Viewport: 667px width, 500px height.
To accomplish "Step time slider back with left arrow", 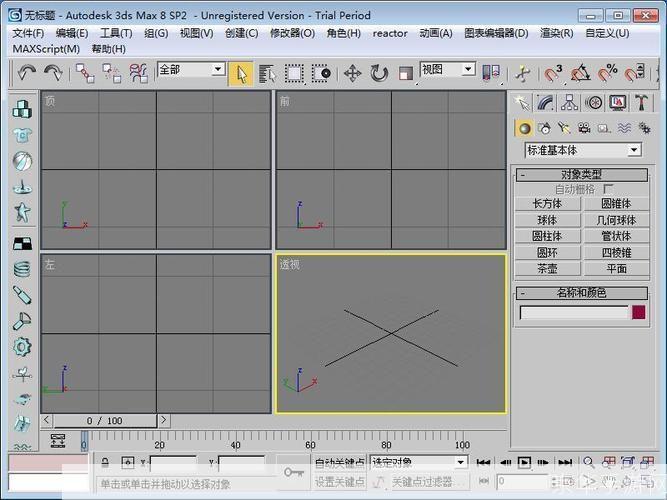I will click(x=47, y=420).
